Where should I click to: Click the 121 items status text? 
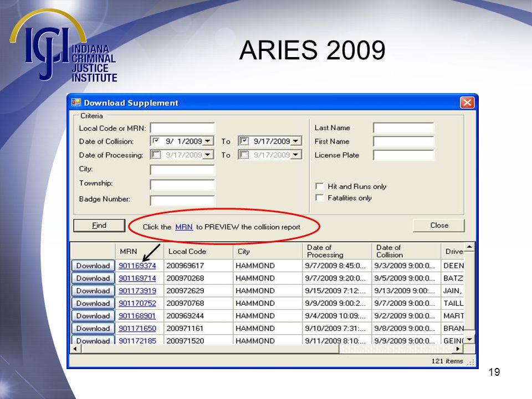tap(447, 361)
